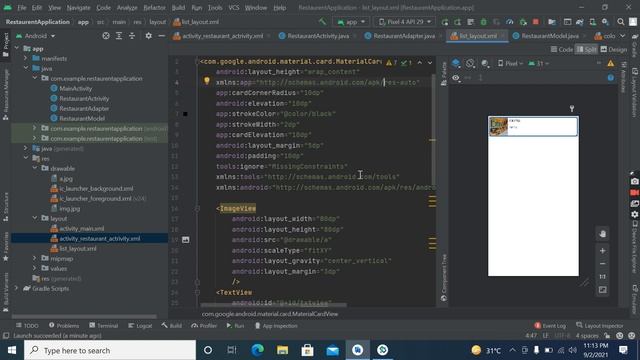
Task: Open Microsoft Edge from taskbar
Action: click(258, 350)
